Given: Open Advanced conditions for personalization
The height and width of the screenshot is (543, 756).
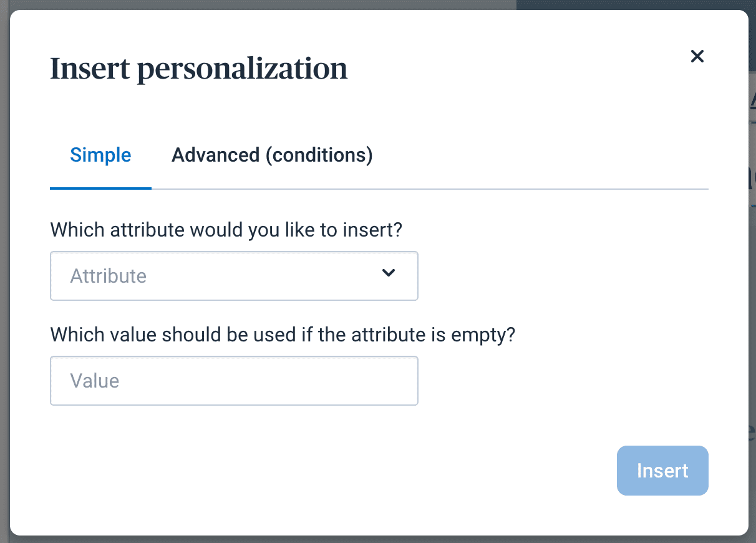Looking at the screenshot, I should [x=271, y=155].
